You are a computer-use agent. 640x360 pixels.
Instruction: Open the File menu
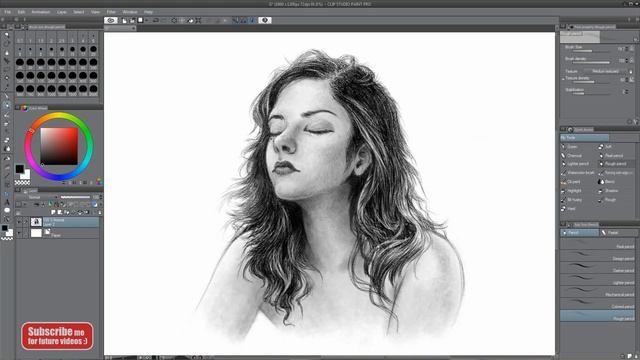7,12
